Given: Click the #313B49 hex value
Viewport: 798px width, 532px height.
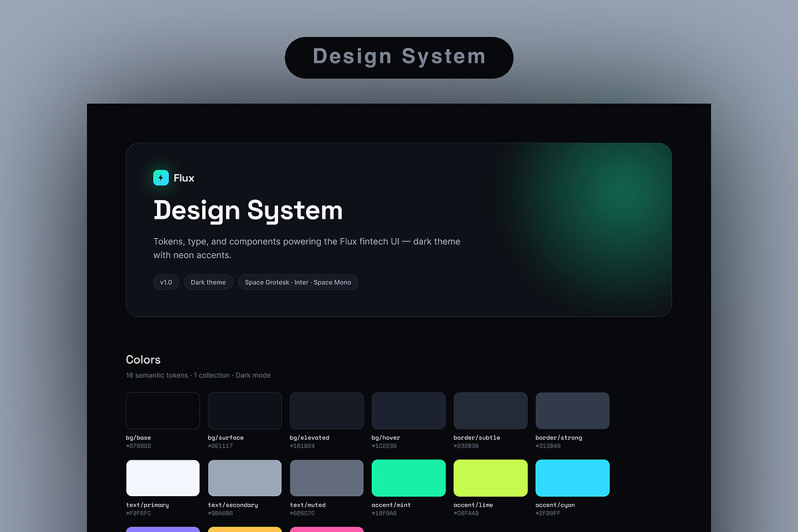Looking at the screenshot, I should [548, 446].
